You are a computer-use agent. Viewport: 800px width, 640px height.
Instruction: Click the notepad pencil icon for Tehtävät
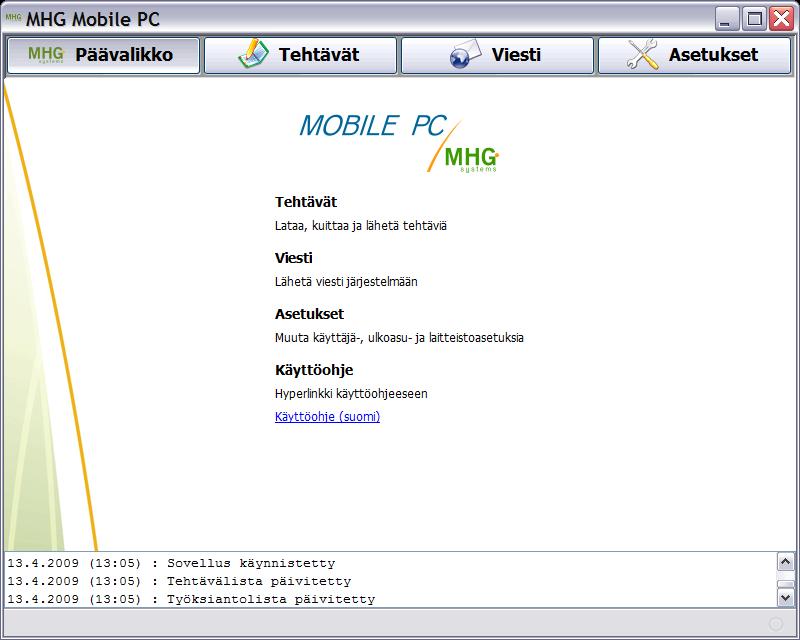click(254, 54)
